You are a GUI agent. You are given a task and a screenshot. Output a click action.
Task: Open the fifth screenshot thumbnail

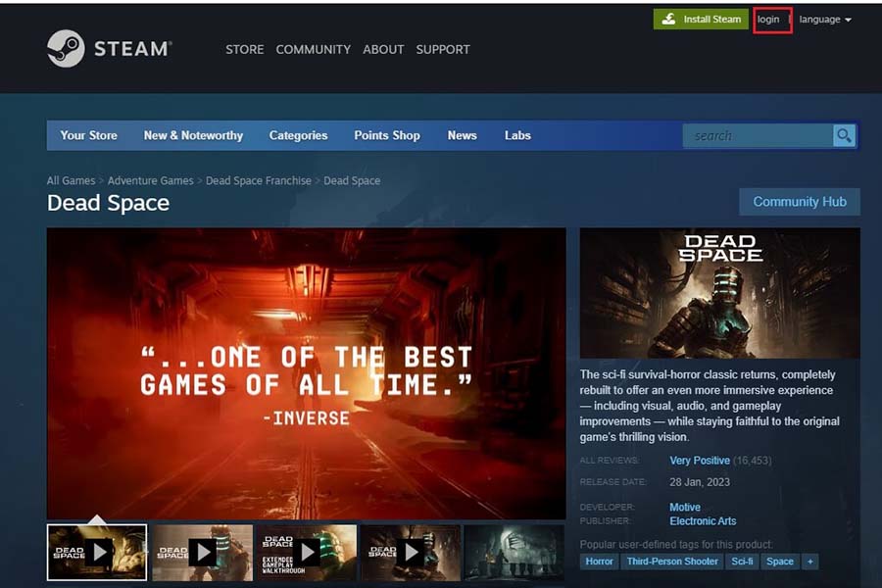point(514,553)
